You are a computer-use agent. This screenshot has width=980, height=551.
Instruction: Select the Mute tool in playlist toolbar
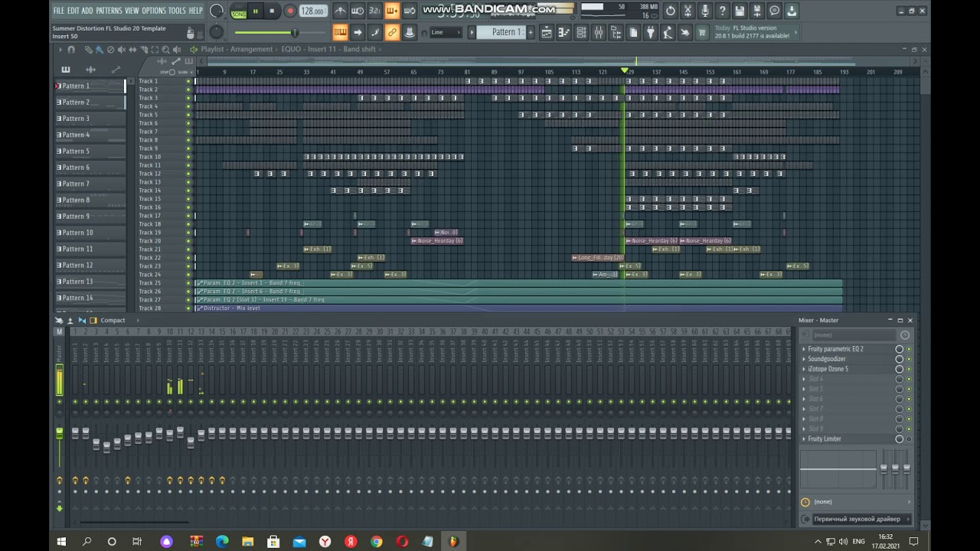[122, 50]
